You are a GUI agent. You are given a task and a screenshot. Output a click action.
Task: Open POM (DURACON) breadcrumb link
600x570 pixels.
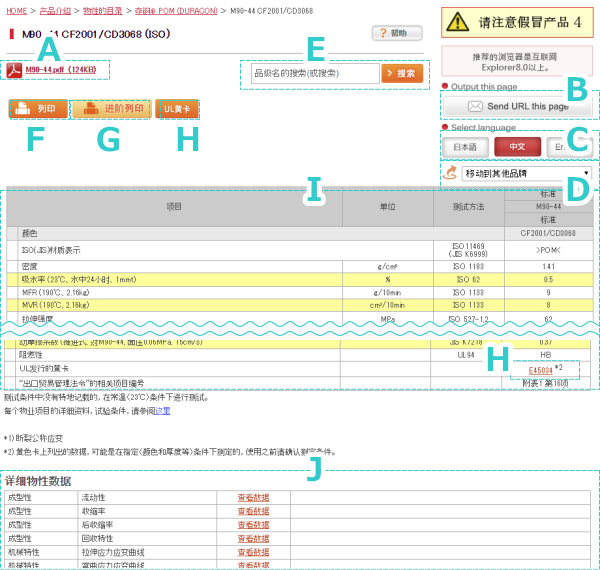[x=176, y=11]
